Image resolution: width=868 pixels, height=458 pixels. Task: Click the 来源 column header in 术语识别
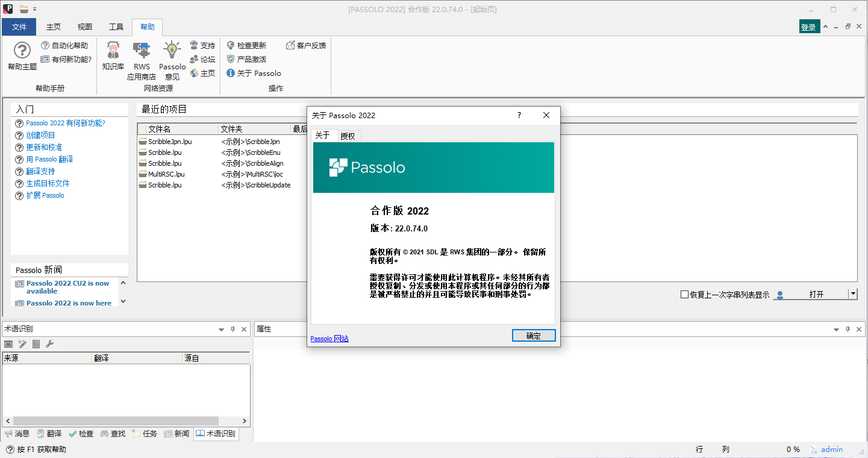pyautogui.click(x=47, y=358)
